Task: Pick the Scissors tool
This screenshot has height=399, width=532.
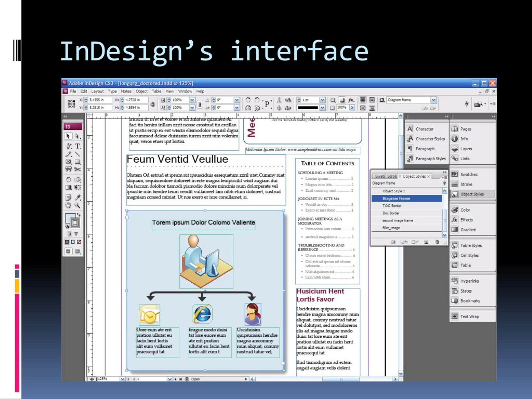Action: [78, 169]
